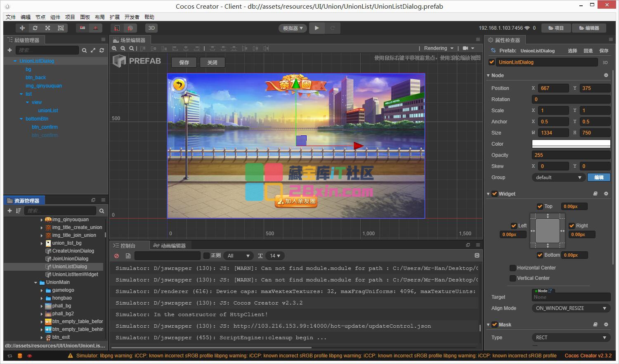Clear the console log output
The width and height of the screenshot is (619, 364).
point(117,256)
